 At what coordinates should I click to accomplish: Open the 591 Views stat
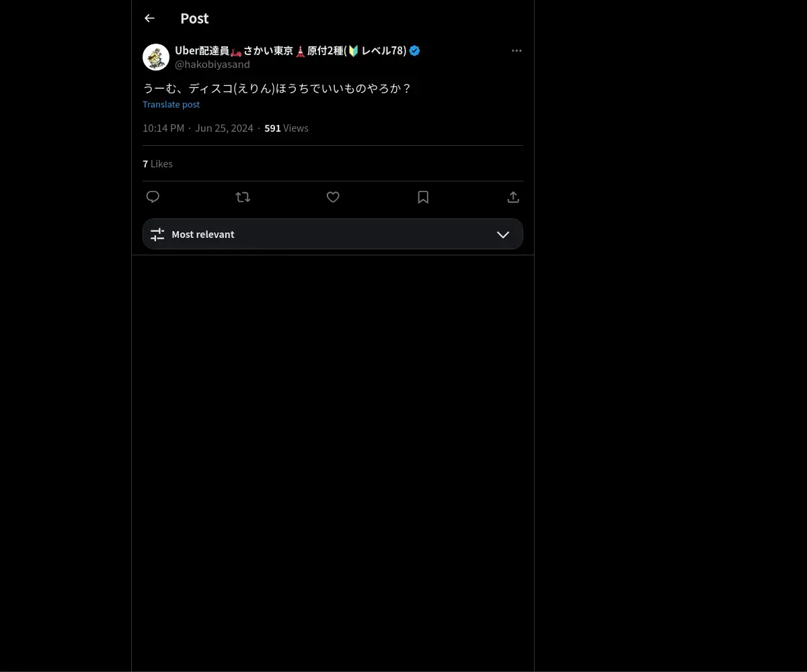point(286,128)
